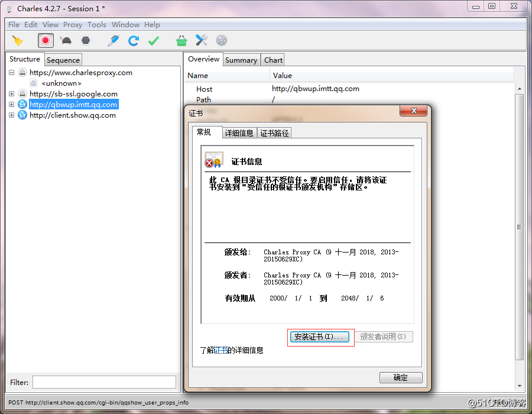The height and width of the screenshot is (414, 532).
Task: Select https://sb-ssl.google.com host entry
Action: coord(73,93)
